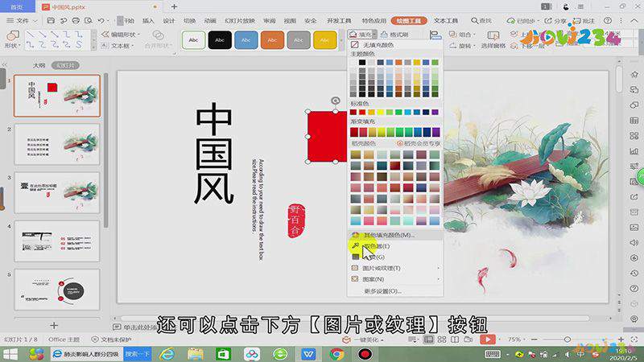Apply the orange Abc shape style
The image size is (644, 362).
[x=272, y=39]
